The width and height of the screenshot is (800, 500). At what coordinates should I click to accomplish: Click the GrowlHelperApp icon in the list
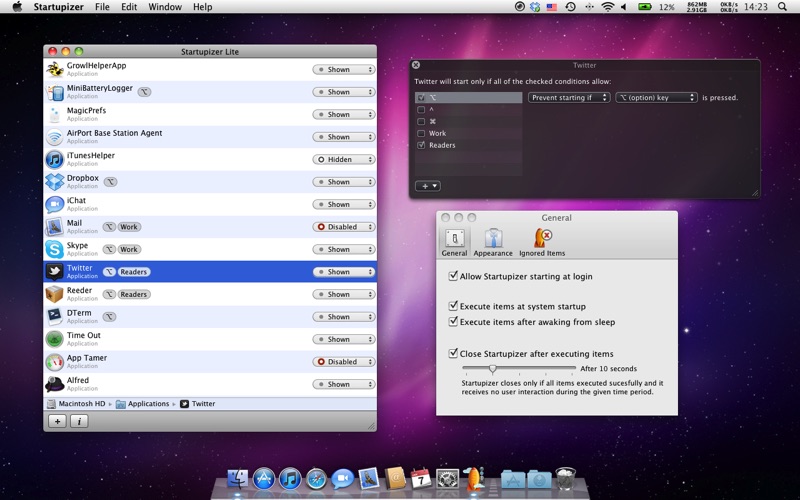coord(55,69)
